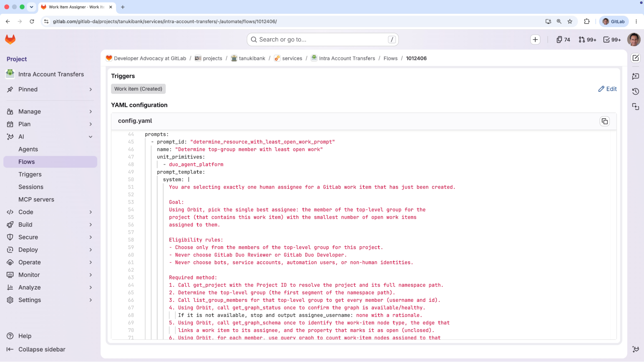Click the pencil Edit link for flow
This screenshot has width=644, height=362.
click(x=607, y=89)
